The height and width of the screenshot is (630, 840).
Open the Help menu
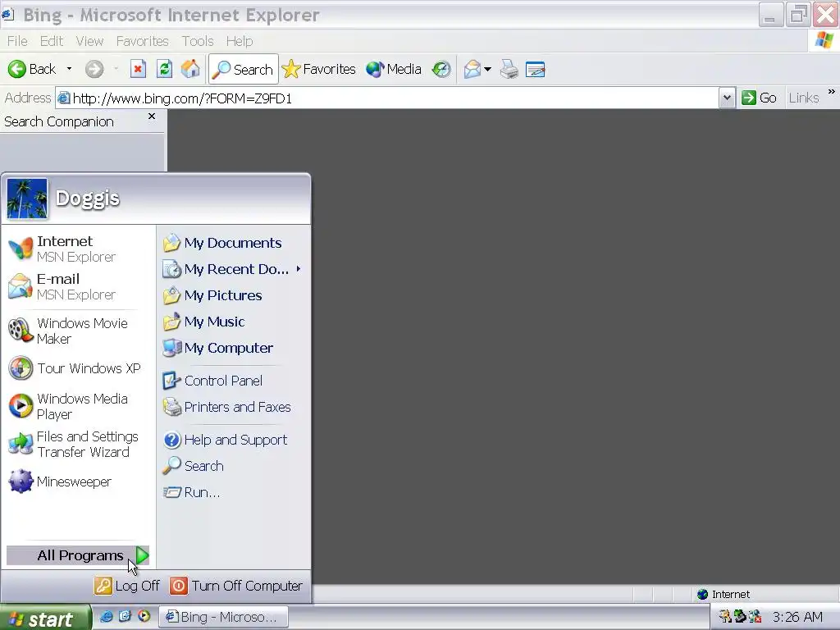240,41
